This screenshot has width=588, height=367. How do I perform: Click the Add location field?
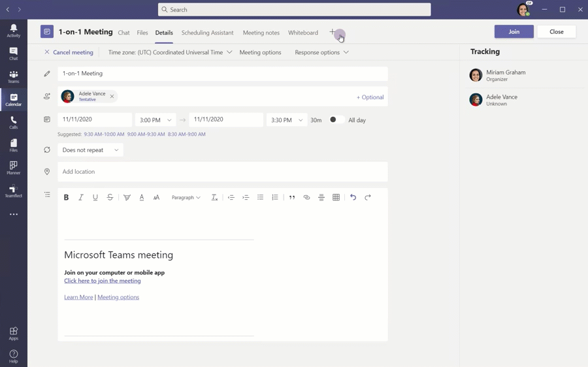223,172
